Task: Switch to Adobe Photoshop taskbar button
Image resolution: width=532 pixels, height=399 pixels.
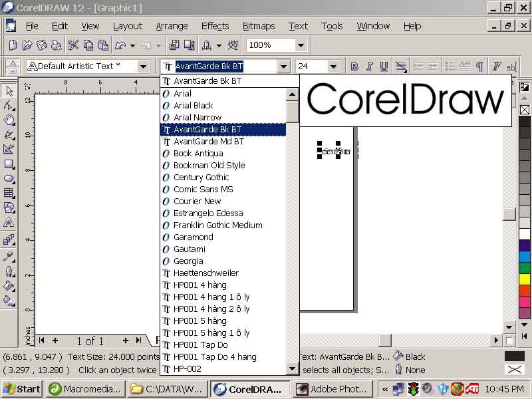Action: [x=333, y=389]
